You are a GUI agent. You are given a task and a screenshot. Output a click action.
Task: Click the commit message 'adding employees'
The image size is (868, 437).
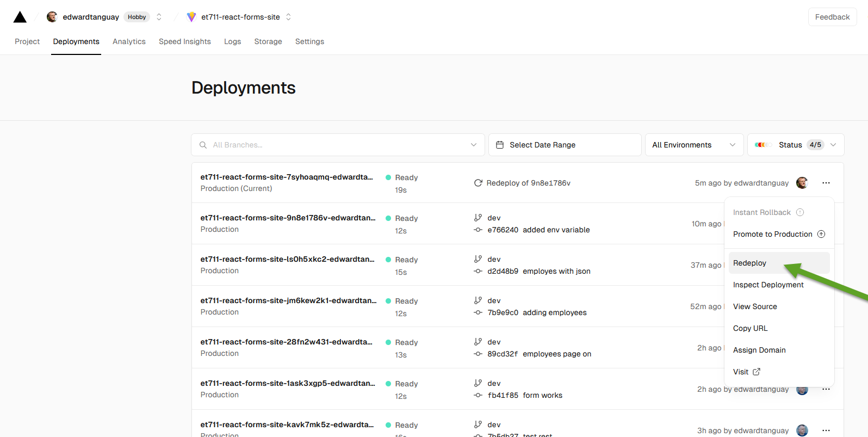(x=555, y=312)
